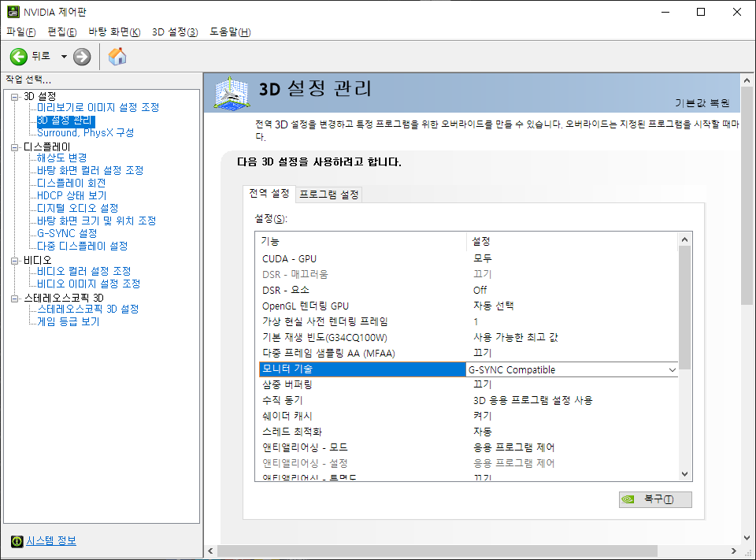Select 다중 프레임 샘플링 AA (MFAA) row

pos(468,353)
